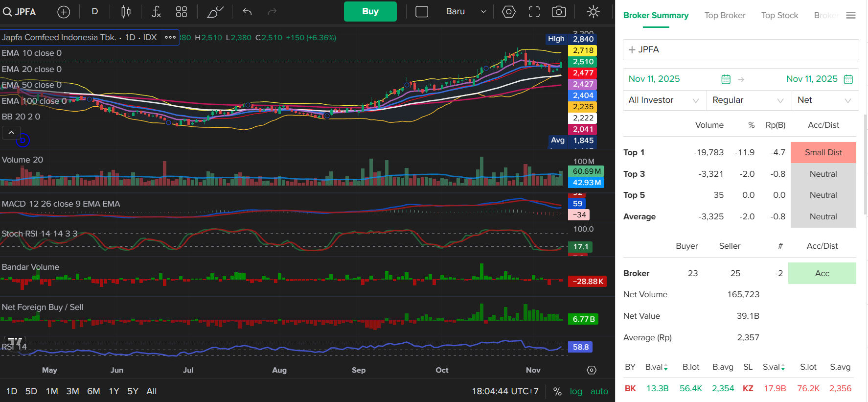Open the start date calendar picker
The image size is (868, 402).
[726, 79]
